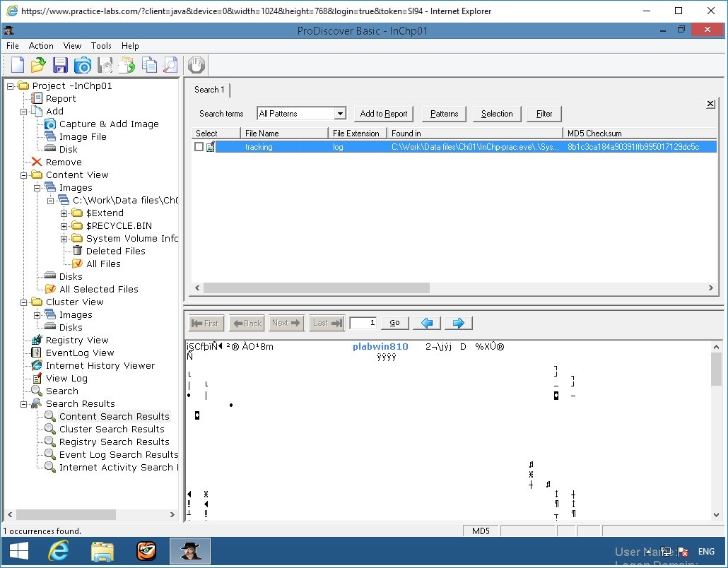Viewport: 728px width, 568px height.
Task: Click the page number input field
Action: tap(363, 323)
